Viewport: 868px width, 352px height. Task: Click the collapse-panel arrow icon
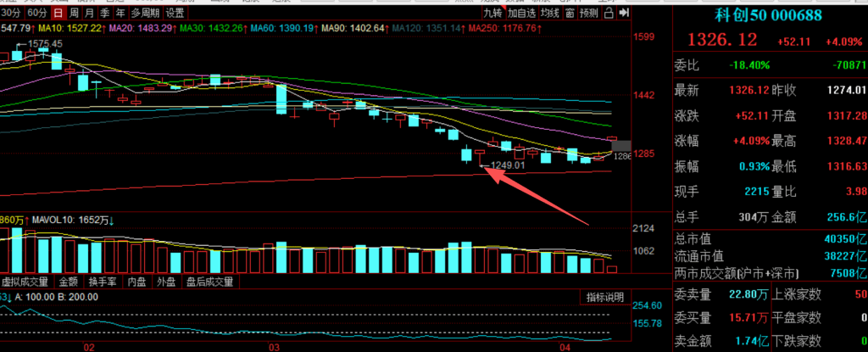(x=626, y=14)
